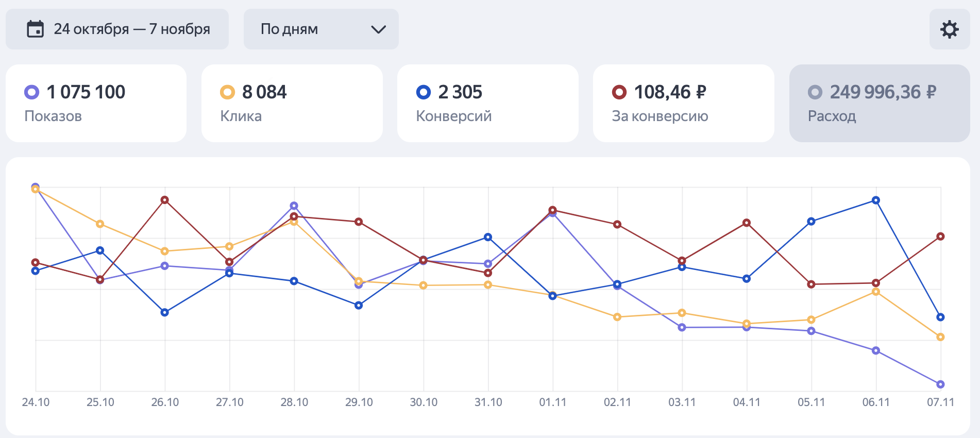The width and height of the screenshot is (980, 438).
Task: Expand the По дням grouping dropdown
Action: click(321, 29)
